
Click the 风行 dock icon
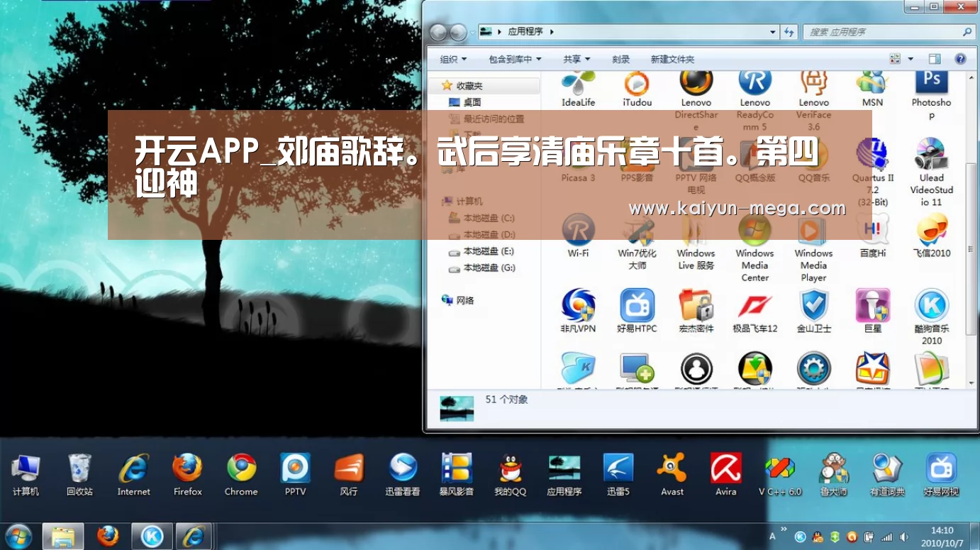[x=349, y=474]
